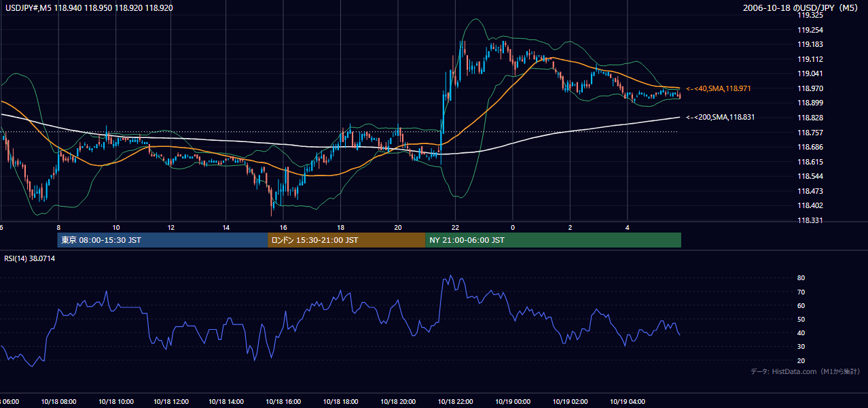This screenshot has width=868, height=408.
Task: Select price axis value 119.041
Action: (810, 73)
